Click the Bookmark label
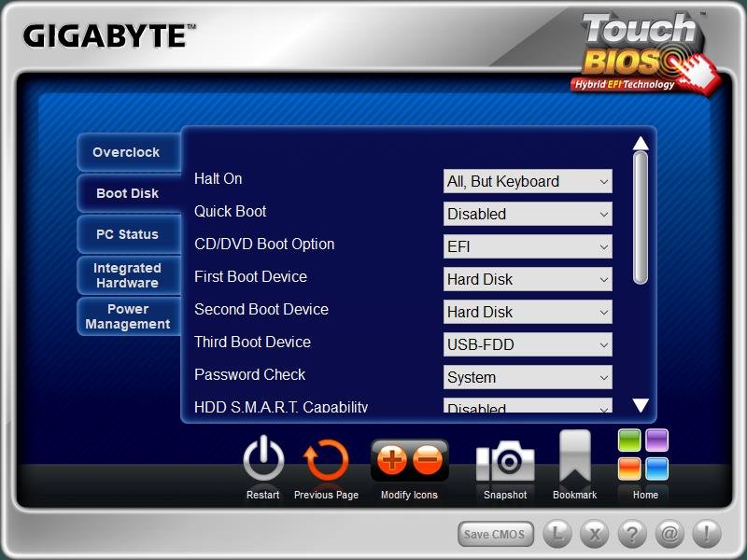This screenshot has height=560, width=747. [x=575, y=495]
